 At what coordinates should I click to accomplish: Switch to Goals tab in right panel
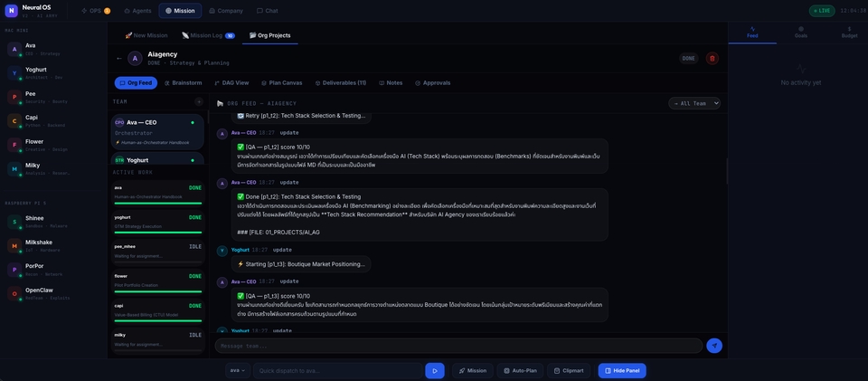click(x=801, y=32)
